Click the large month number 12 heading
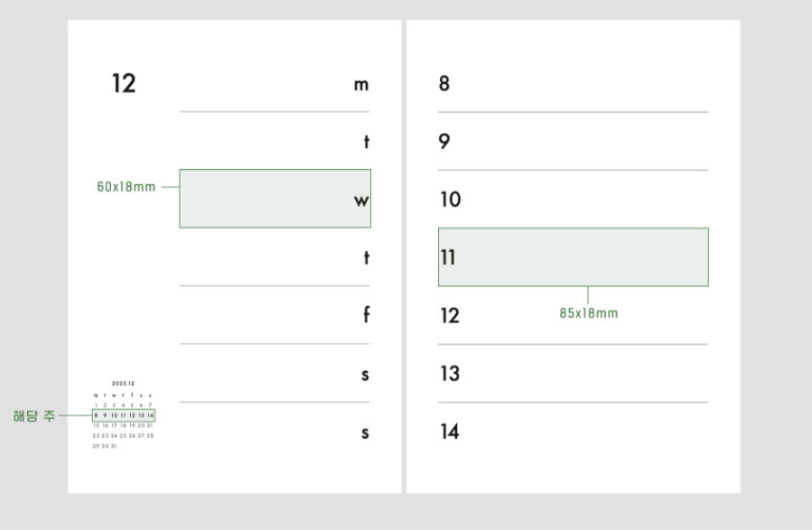This screenshot has height=530, width=812. 124,84
